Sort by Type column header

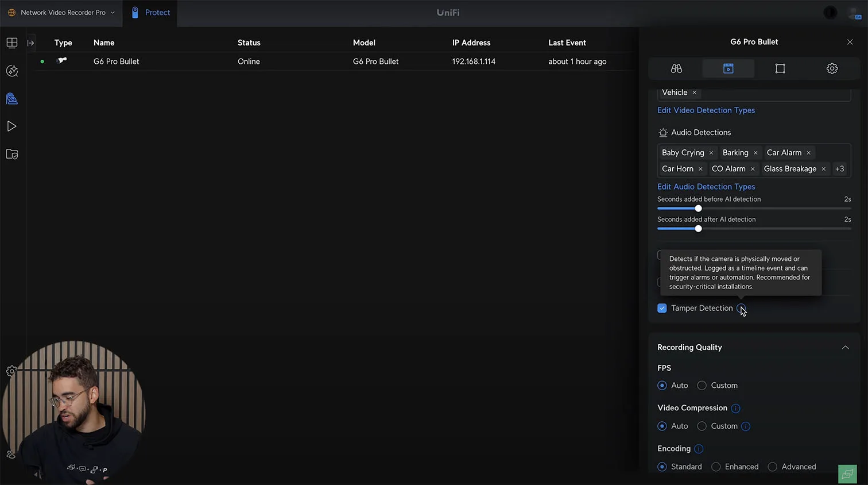(x=63, y=43)
